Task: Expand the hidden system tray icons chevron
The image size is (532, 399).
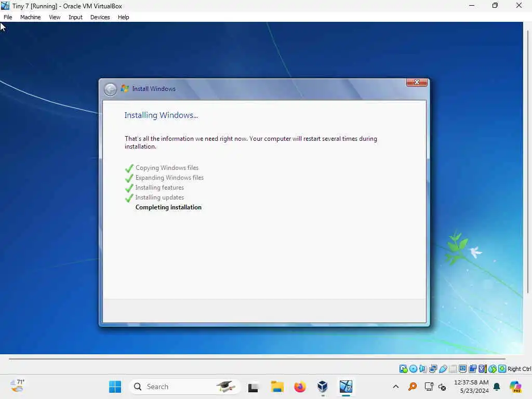Action: coord(395,387)
